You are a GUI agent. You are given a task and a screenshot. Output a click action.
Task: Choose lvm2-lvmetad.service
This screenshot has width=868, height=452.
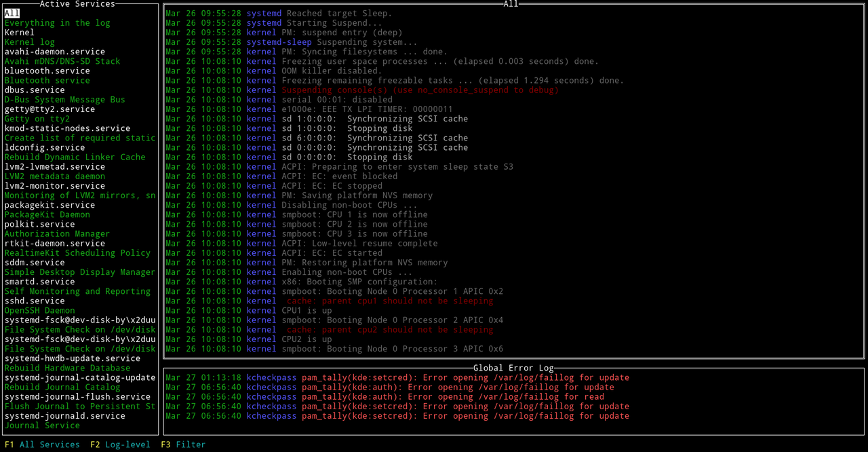pyautogui.click(x=55, y=166)
